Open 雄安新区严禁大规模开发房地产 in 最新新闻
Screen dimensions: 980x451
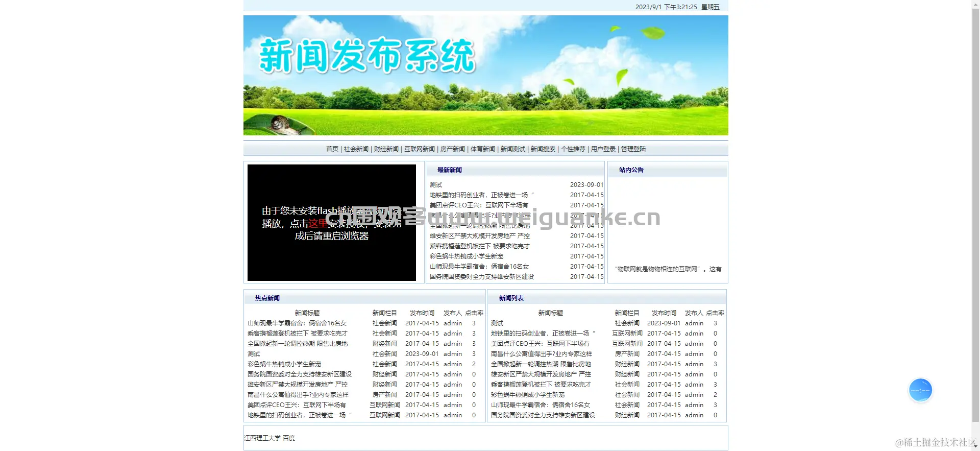pyautogui.click(x=480, y=236)
